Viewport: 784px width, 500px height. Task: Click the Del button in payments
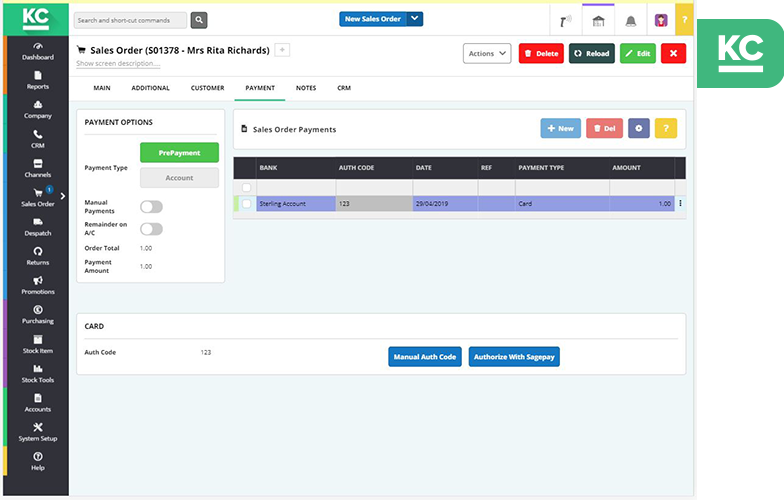pos(604,128)
